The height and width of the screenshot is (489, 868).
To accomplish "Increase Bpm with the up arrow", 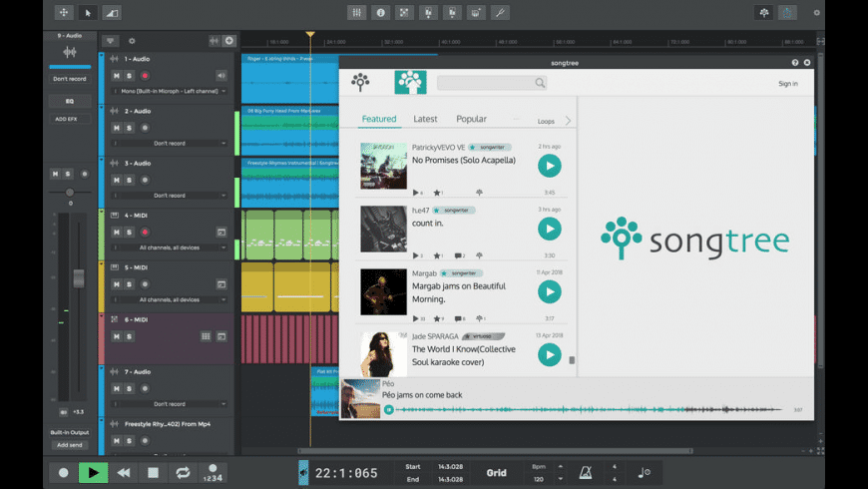I will tap(561, 466).
